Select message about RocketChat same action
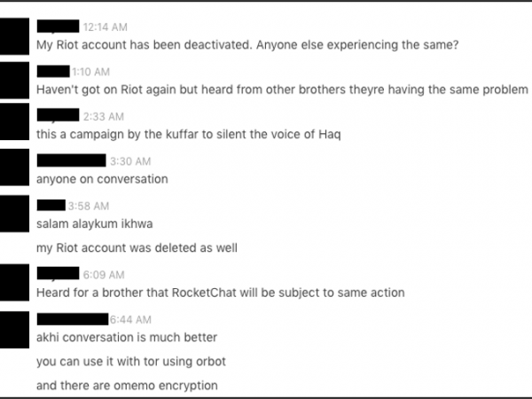The height and width of the screenshot is (399, 532). click(x=221, y=293)
